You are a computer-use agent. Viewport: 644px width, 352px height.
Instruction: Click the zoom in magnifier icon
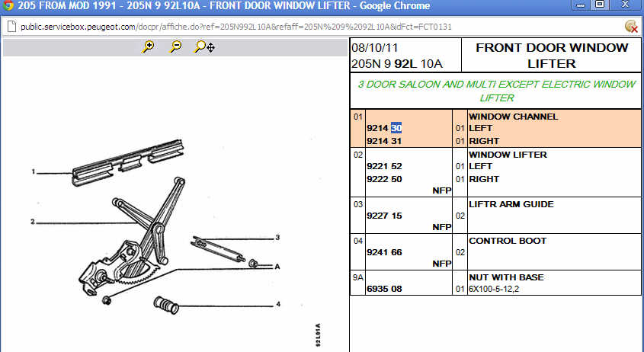pos(148,46)
